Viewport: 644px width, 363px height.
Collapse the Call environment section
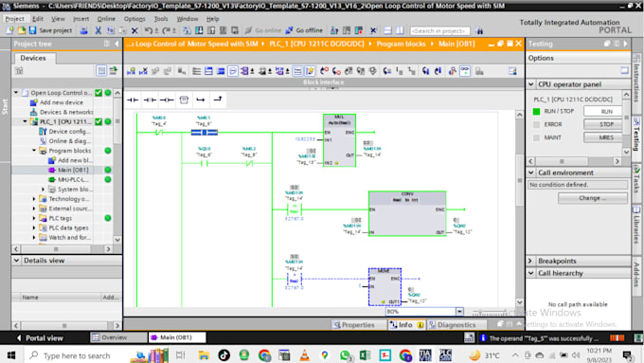(x=531, y=172)
